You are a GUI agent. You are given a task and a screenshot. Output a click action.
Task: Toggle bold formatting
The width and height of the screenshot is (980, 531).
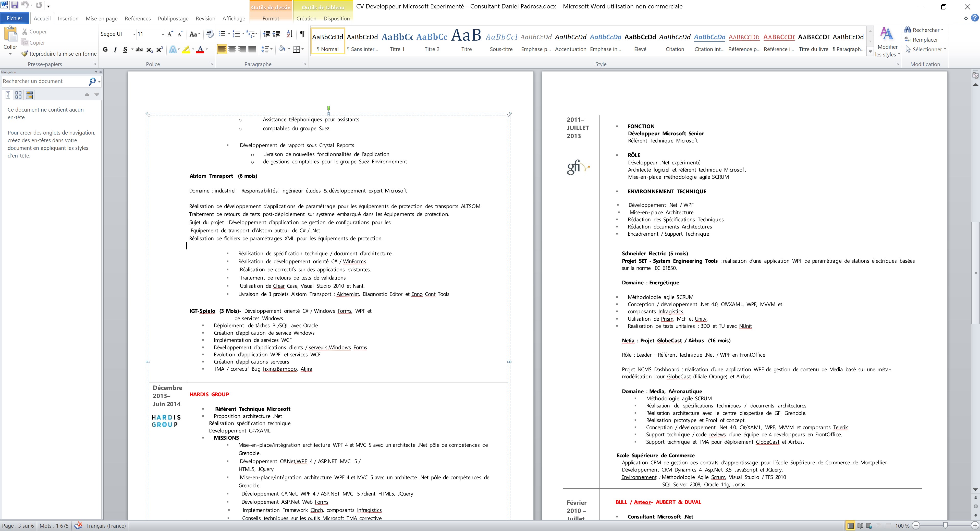tap(105, 50)
